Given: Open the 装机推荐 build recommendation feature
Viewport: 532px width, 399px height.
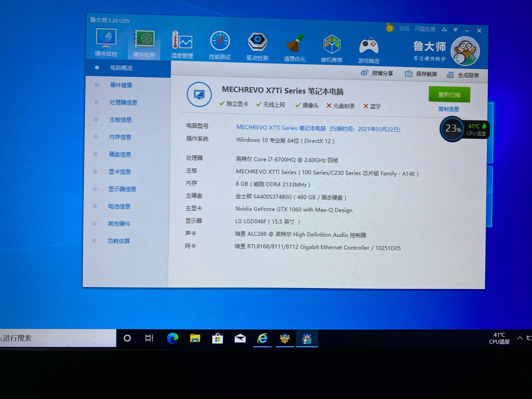Looking at the screenshot, I should click(x=332, y=45).
